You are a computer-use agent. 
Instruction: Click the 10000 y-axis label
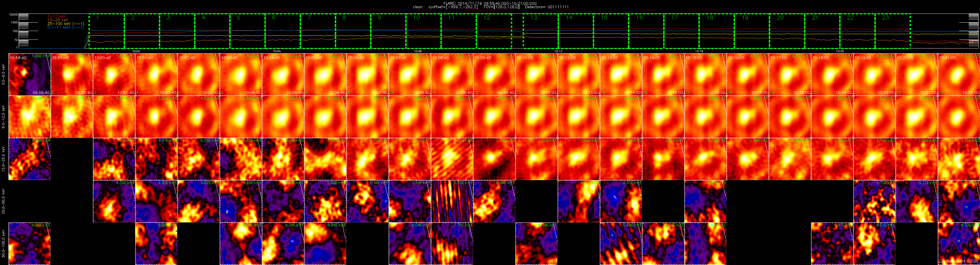pyautogui.click(x=14, y=14)
